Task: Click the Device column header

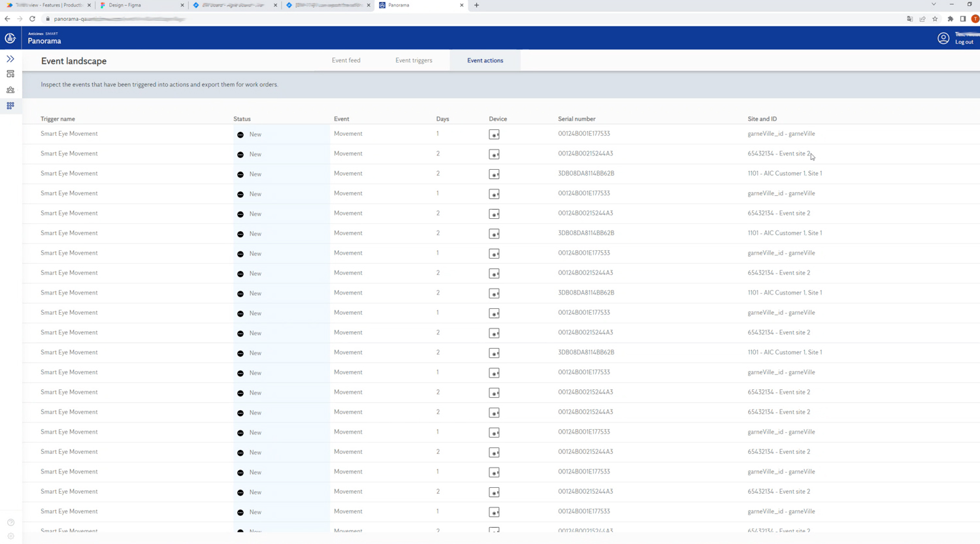Action: pos(498,119)
